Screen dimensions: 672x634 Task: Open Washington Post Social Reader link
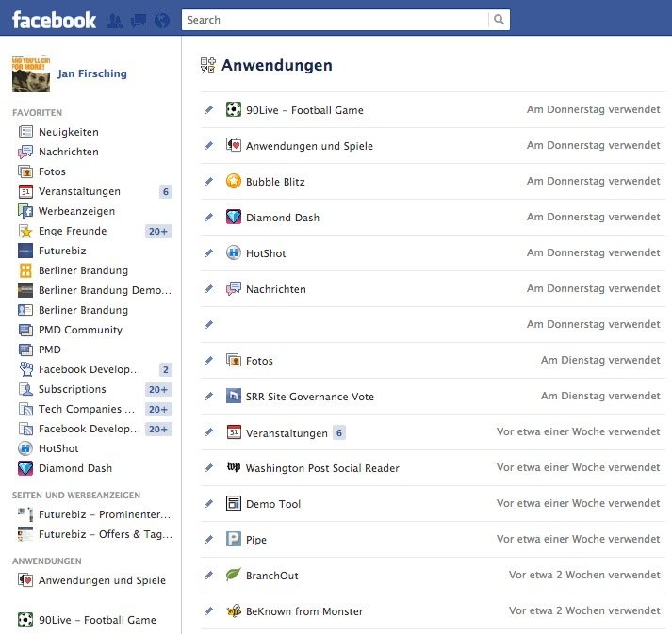(322, 468)
